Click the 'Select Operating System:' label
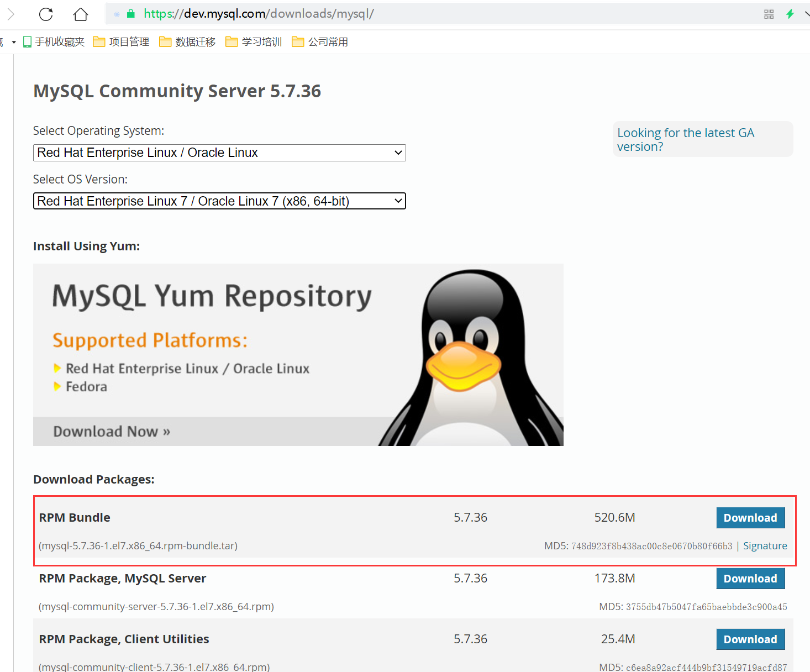The image size is (810, 672). click(x=99, y=131)
